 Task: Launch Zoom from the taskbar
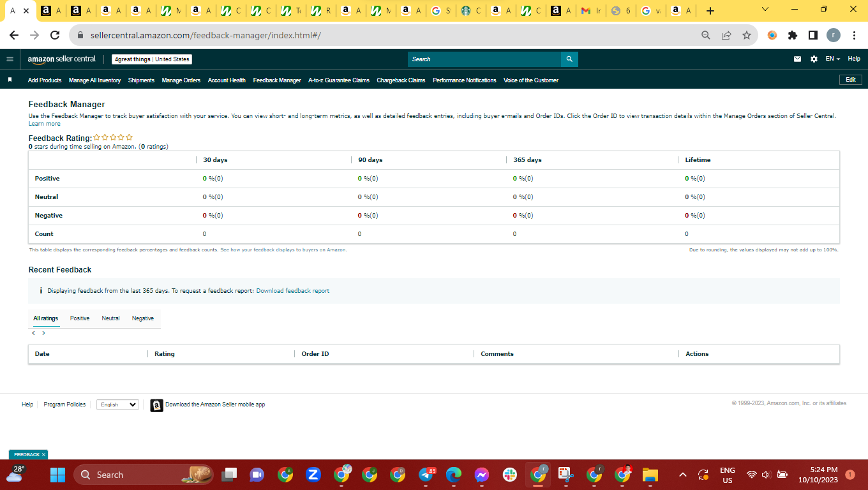point(313,475)
